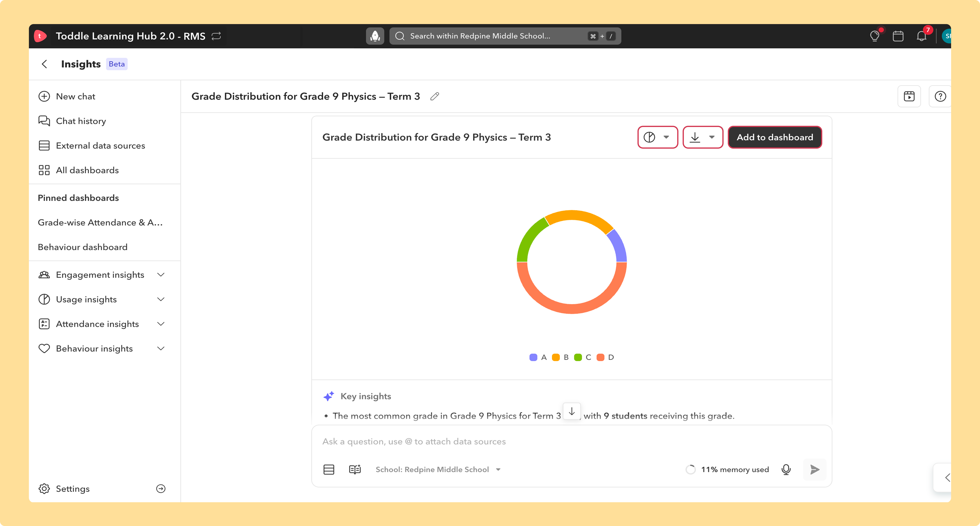Toggle legend item B swatch
980x526 pixels.
[556, 357]
